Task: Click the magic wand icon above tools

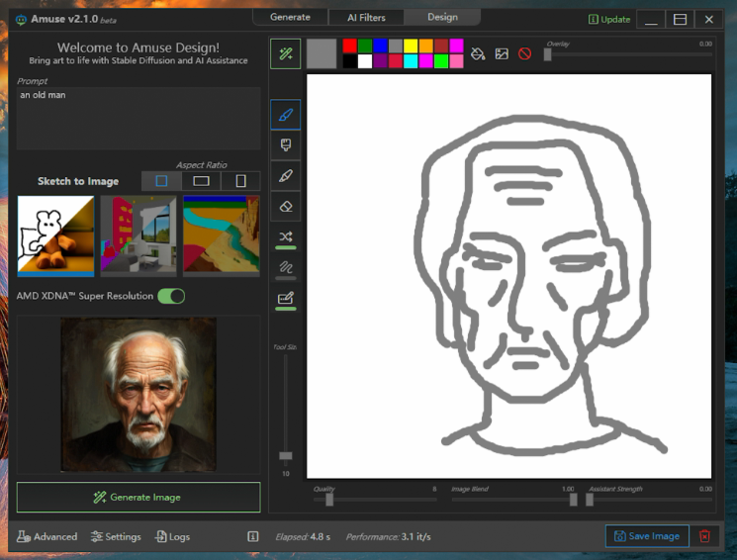Action: (x=286, y=53)
